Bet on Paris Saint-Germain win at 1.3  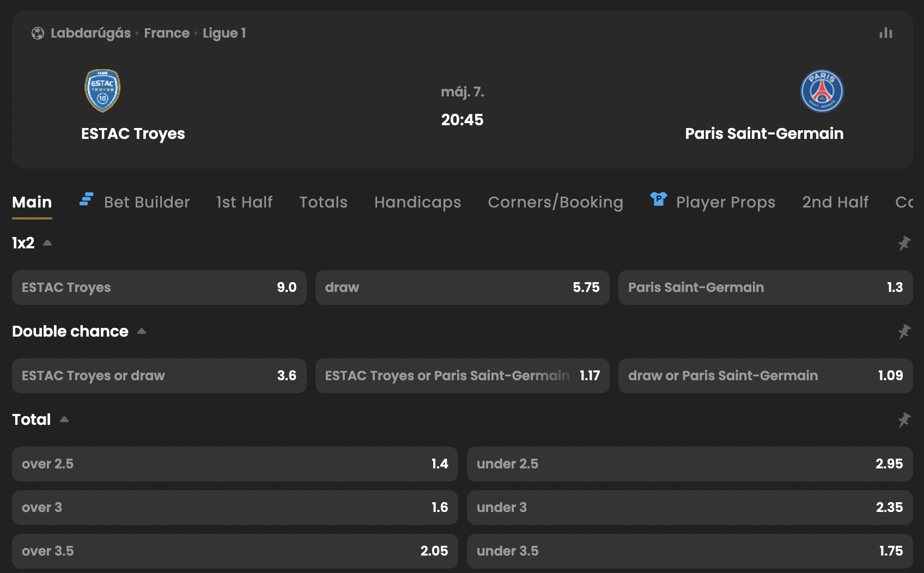[x=765, y=288]
